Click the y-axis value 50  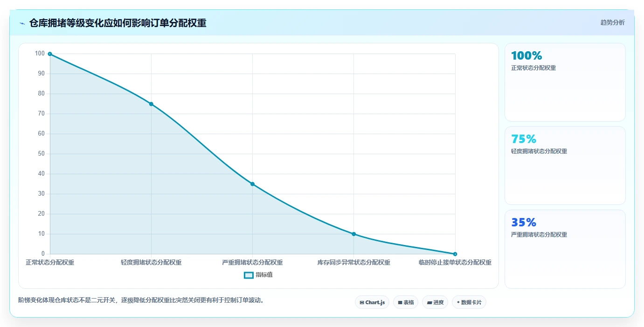coord(42,154)
